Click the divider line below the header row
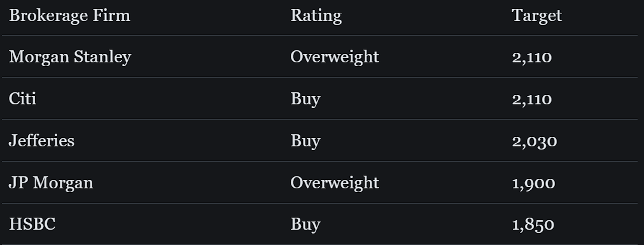Image resolution: width=644 pixels, height=245 pixels. click(319, 35)
